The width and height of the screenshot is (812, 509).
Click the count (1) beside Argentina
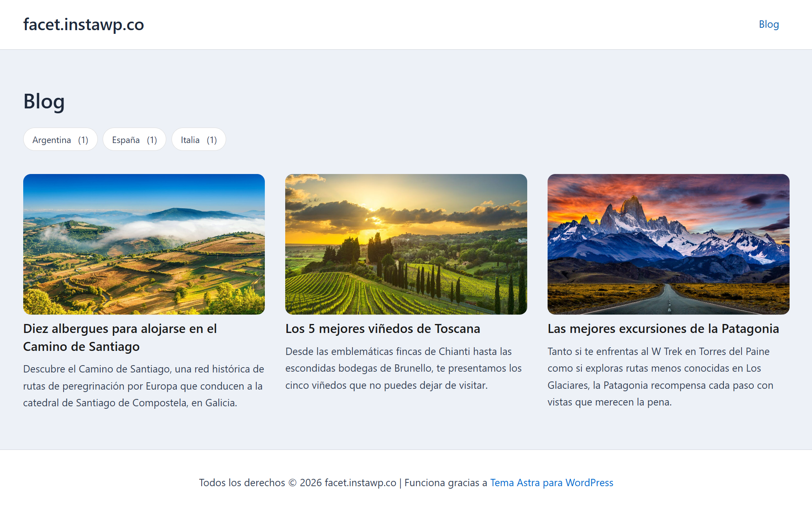tap(83, 140)
